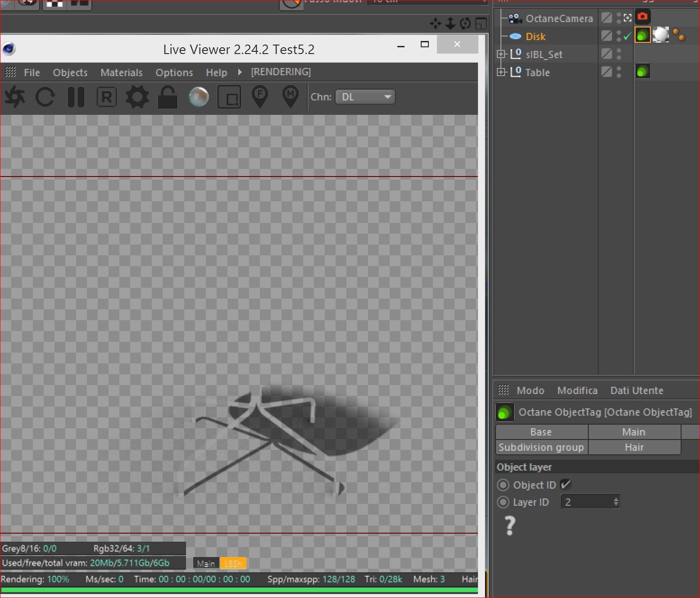Click the R render region icon
Viewport: 700px width, 598px height.
107,97
